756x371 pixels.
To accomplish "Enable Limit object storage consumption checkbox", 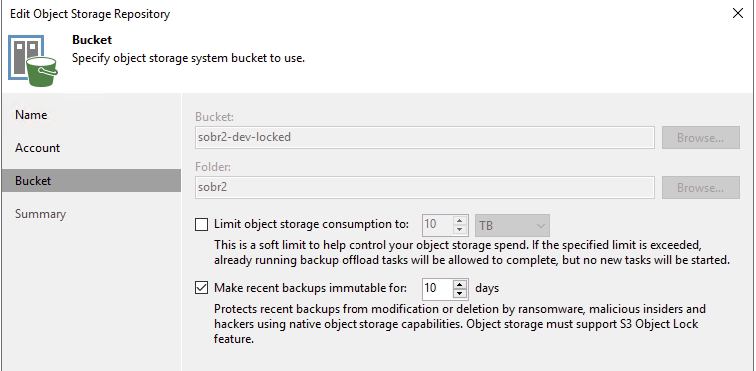I will [202, 224].
